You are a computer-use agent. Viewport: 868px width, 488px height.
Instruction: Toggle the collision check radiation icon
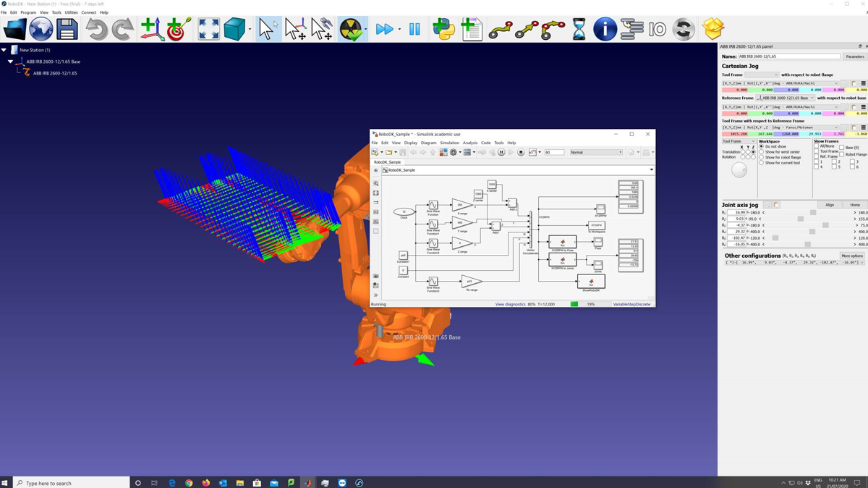click(x=351, y=30)
